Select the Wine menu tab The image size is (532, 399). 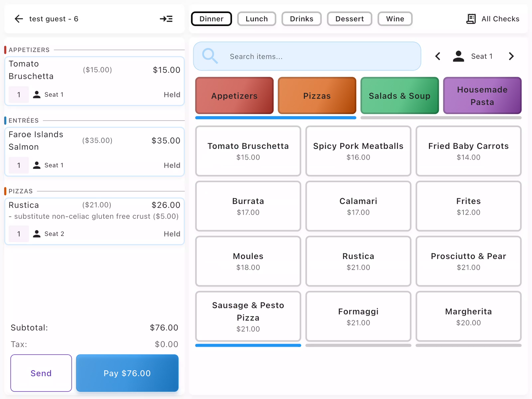tap(395, 19)
